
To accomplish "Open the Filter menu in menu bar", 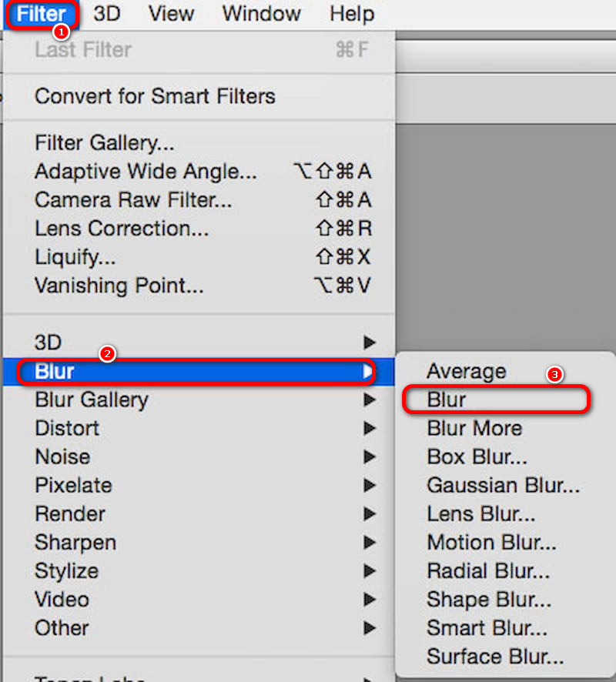I will [x=41, y=14].
